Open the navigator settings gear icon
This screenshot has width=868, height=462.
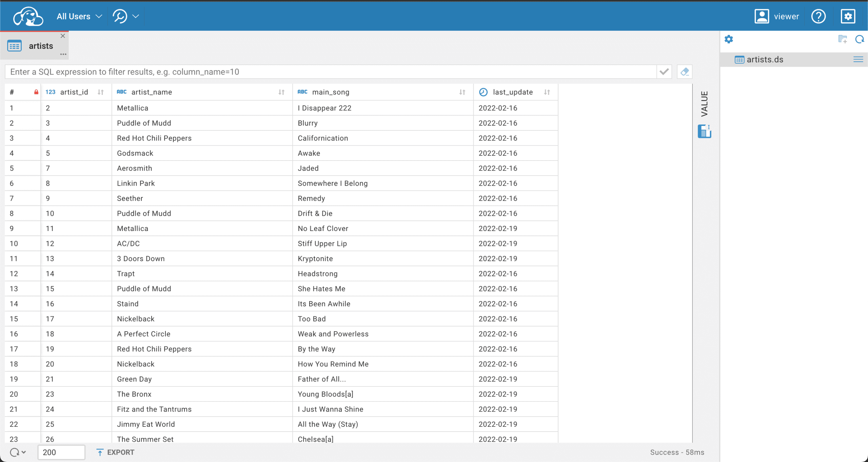[729, 39]
